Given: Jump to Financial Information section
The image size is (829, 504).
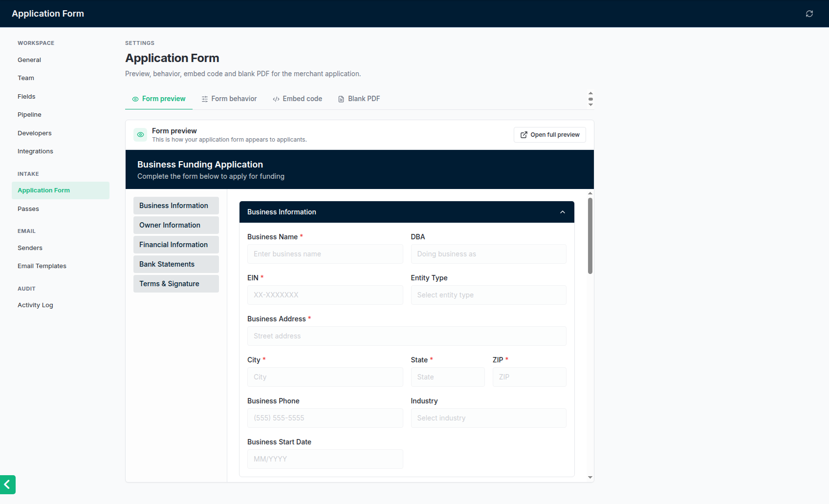Looking at the screenshot, I should tap(176, 245).
